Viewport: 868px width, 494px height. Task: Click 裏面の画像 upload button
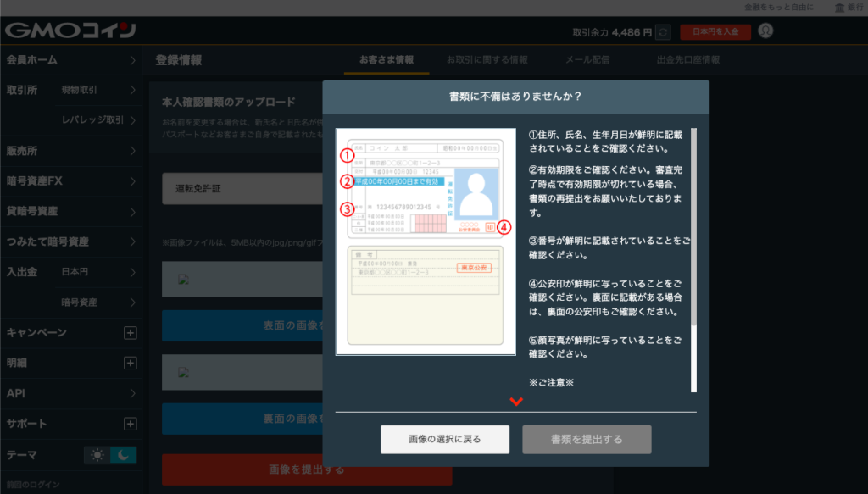[x=242, y=419]
